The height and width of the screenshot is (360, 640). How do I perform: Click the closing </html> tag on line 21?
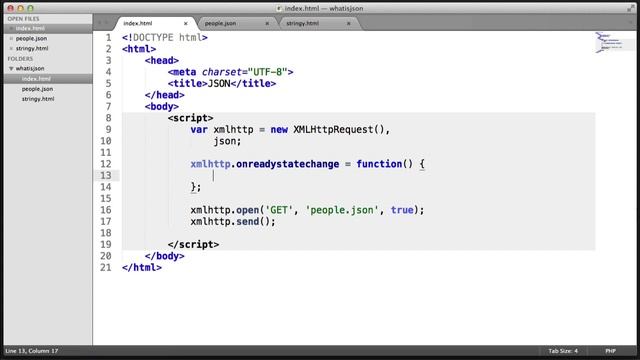142,268
